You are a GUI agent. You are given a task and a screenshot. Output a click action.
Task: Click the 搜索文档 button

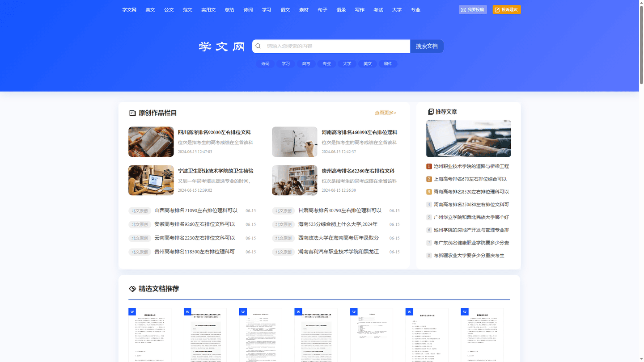427,46
